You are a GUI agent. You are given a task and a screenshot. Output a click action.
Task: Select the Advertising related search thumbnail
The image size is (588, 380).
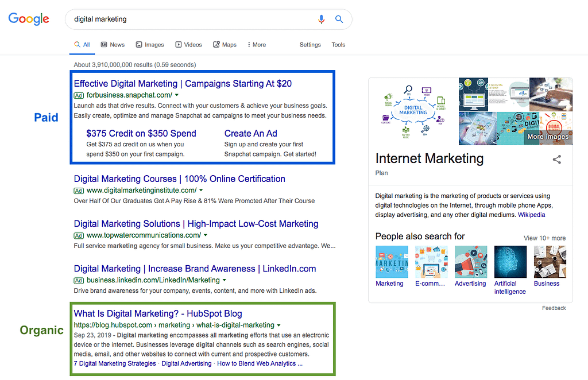click(471, 262)
